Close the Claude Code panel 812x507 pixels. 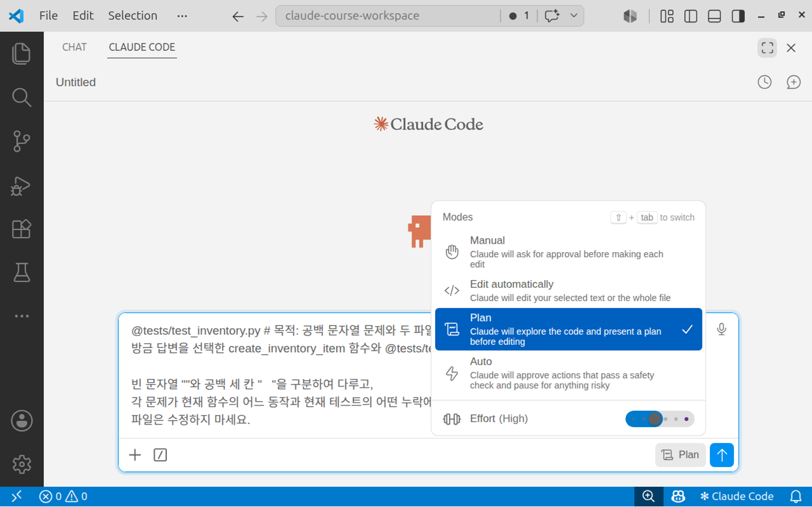(791, 47)
